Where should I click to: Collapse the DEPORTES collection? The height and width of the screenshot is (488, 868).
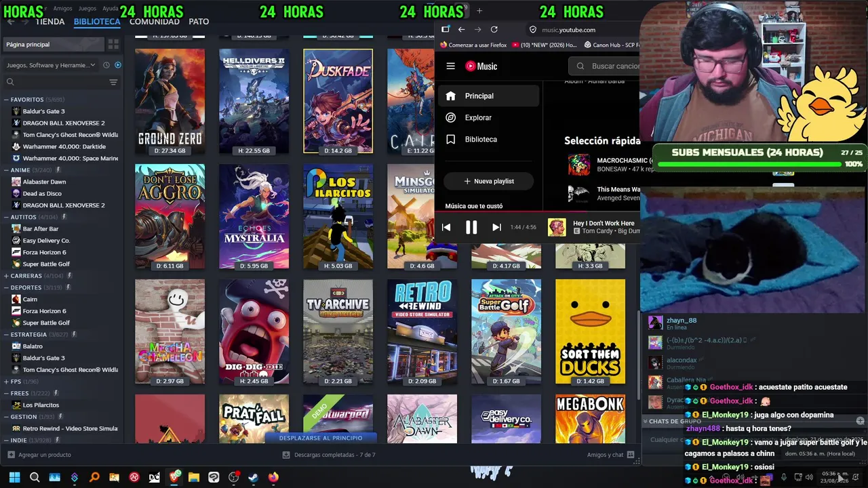[x=5, y=287]
